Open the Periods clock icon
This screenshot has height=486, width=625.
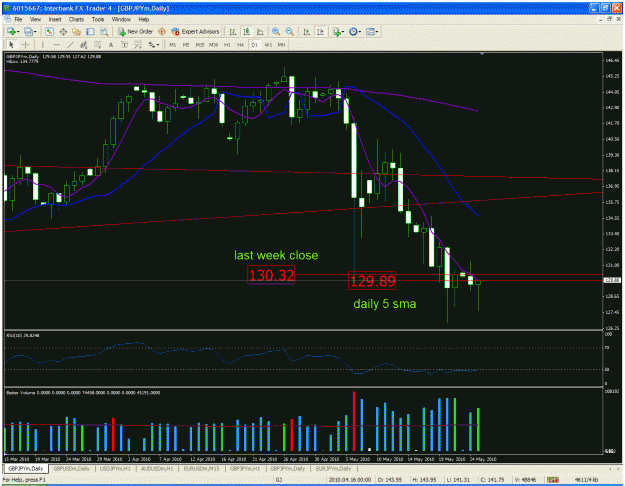point(353,31)
